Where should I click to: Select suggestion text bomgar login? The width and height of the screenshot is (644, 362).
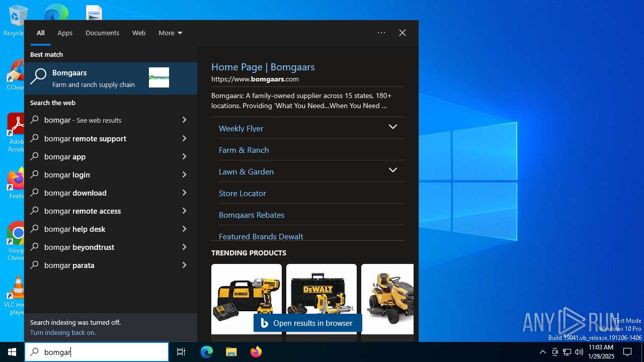(x=67, y=174)
